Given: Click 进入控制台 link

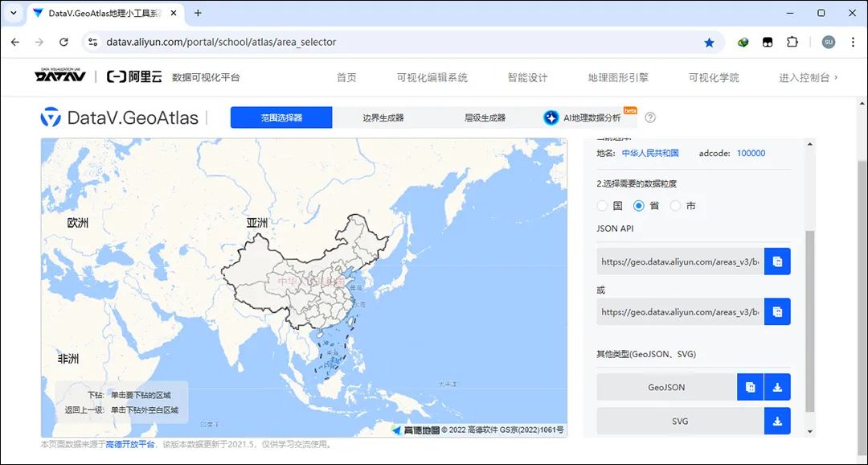Looking at the screenshot, I should coord(809,77).
